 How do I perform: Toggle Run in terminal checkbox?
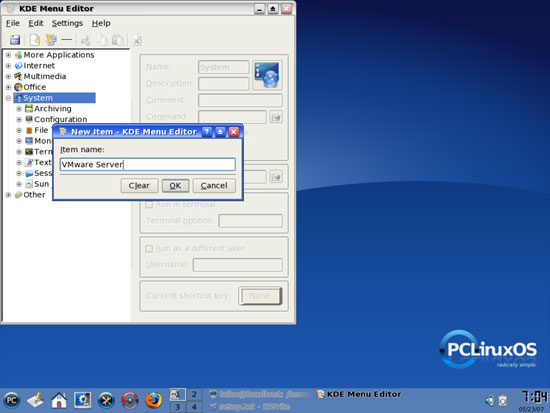coord(149,204)
